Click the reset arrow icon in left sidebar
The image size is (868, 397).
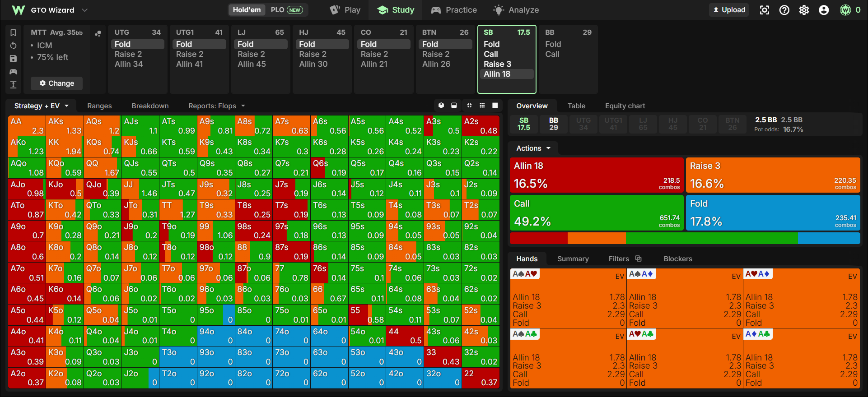pyautogui.click(x=14, y=46)
